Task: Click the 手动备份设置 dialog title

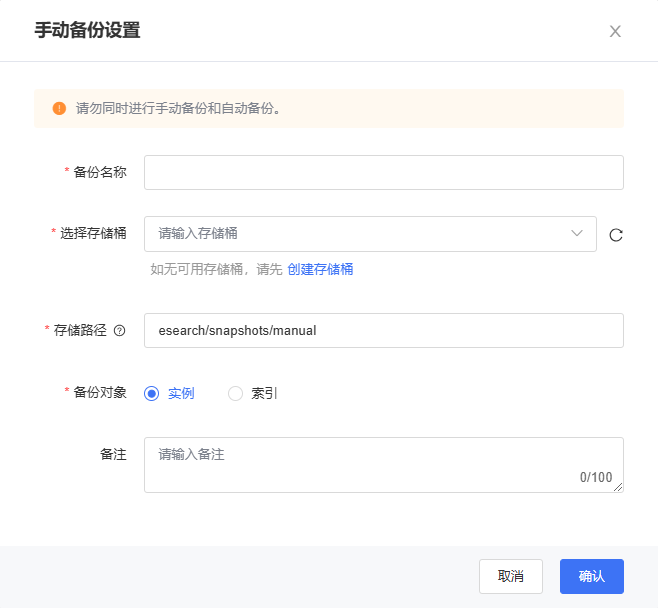Action: coord(87,31)
